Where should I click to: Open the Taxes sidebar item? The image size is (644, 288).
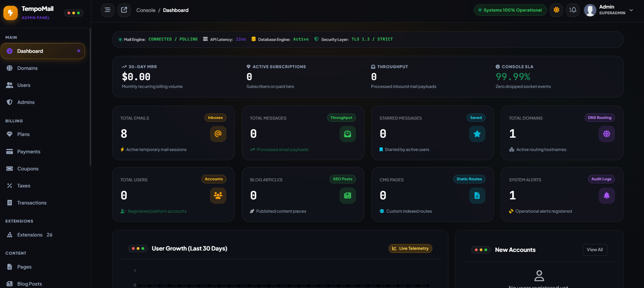click(x=43, y=186)
